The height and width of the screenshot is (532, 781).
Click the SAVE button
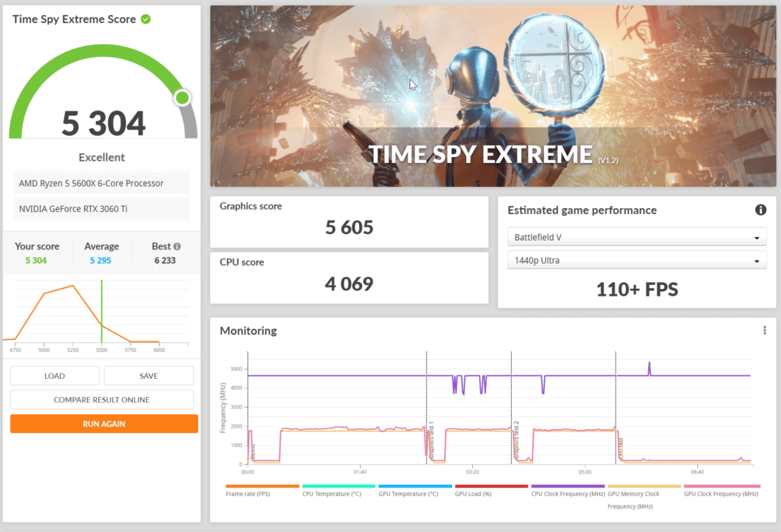(149, 376)
